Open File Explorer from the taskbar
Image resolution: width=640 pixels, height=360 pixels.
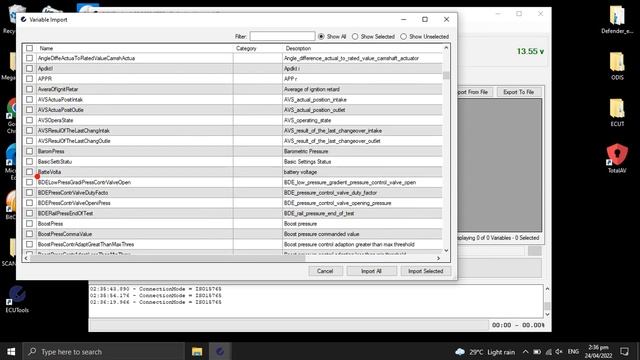click(197, 351)
